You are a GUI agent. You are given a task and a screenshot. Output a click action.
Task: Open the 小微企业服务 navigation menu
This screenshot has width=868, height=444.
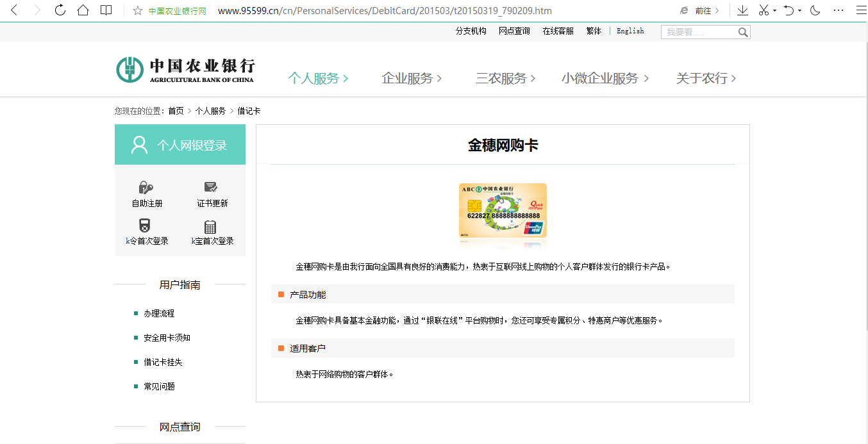605,78
